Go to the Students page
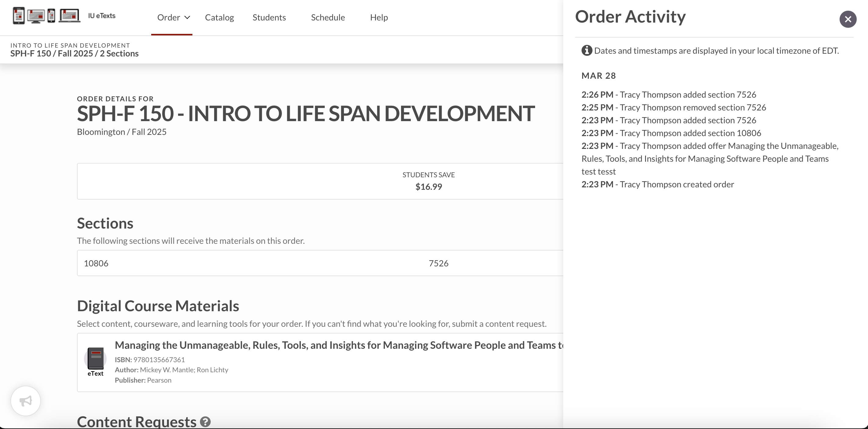This screenshot has width=868, height=429. tap(269, 17)
